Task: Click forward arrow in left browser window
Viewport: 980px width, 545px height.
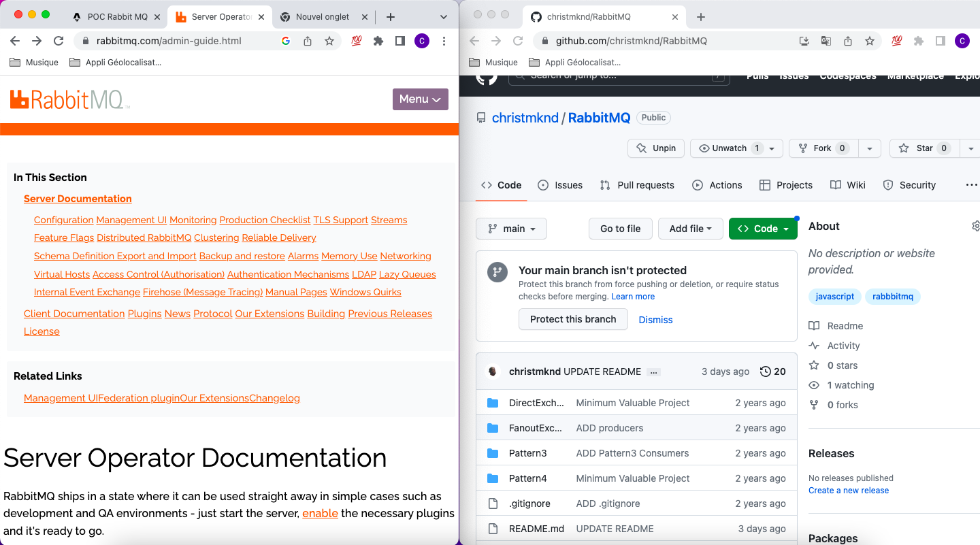Action: (x=37, y=41)
